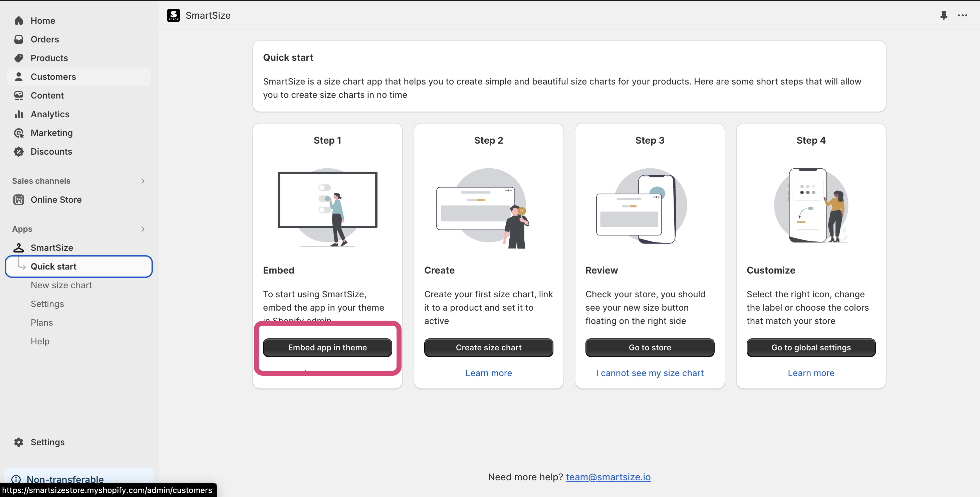Click the Home icon in sidebar
This screenshot has width=980, height=497.
click(19, 21)
